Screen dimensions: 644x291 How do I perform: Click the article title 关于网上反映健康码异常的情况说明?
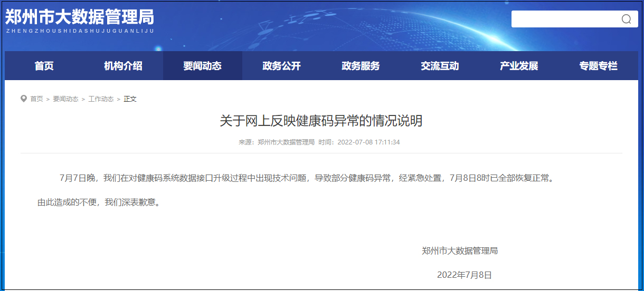click(x=321, y=121)
